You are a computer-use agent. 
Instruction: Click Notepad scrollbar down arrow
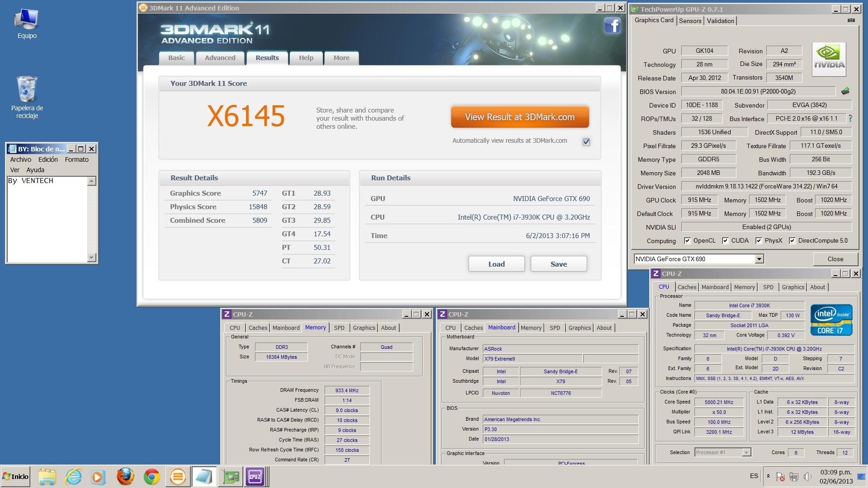(x=92, y=258)
